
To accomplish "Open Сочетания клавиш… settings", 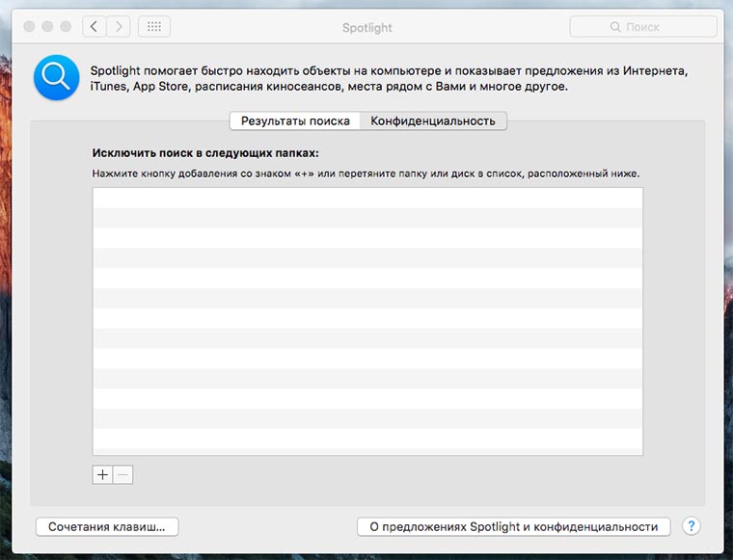I will point(107,527).
